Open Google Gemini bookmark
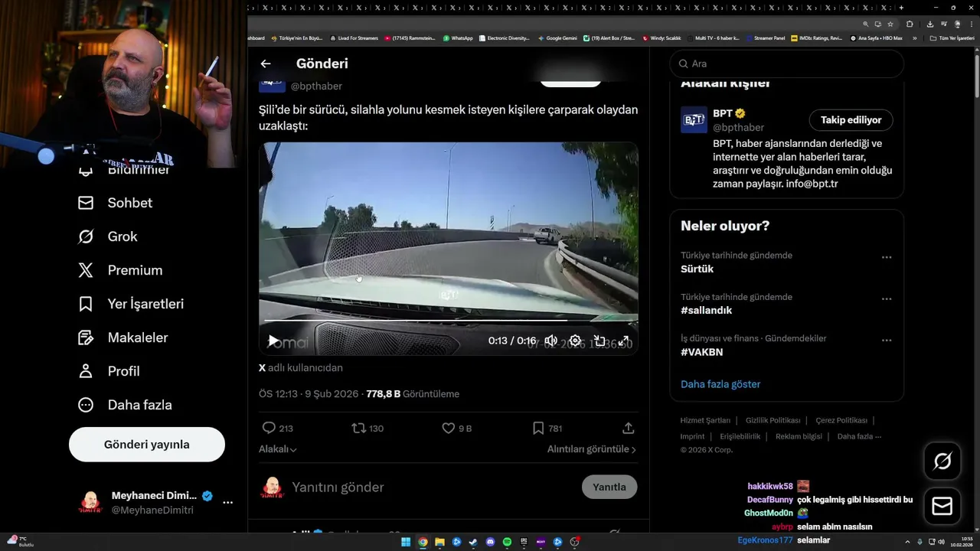Image resolution: width=980 pixels, height=551 pixels. [557, 37]
